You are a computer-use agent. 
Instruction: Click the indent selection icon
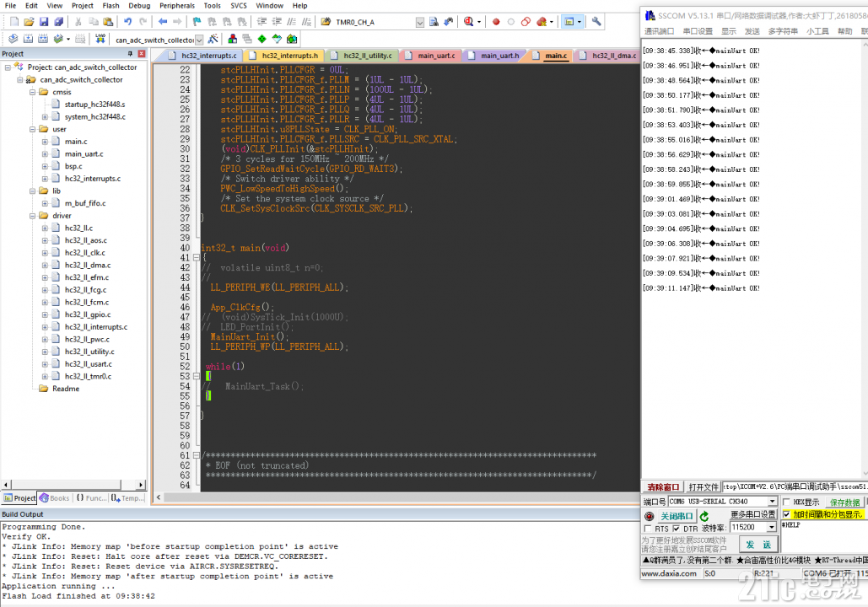pos(261,22)
